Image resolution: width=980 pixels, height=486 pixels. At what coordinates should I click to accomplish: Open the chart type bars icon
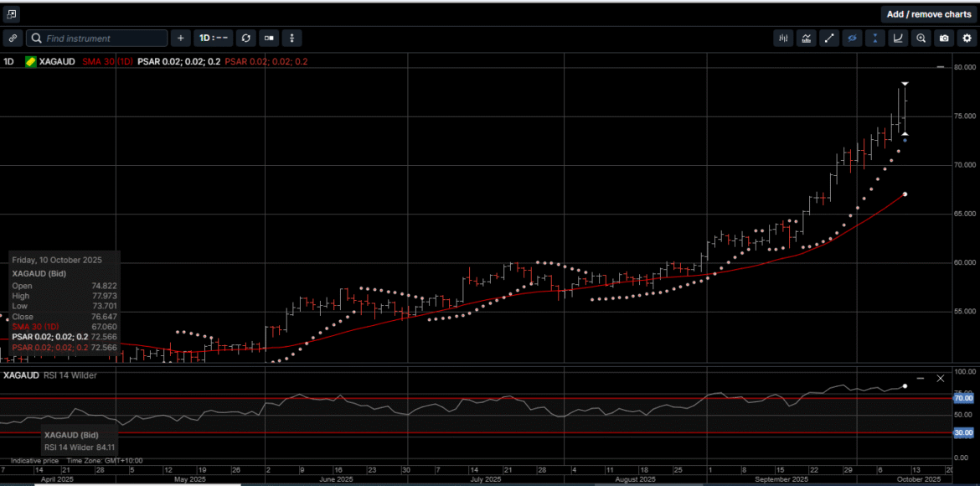point(784,39)
